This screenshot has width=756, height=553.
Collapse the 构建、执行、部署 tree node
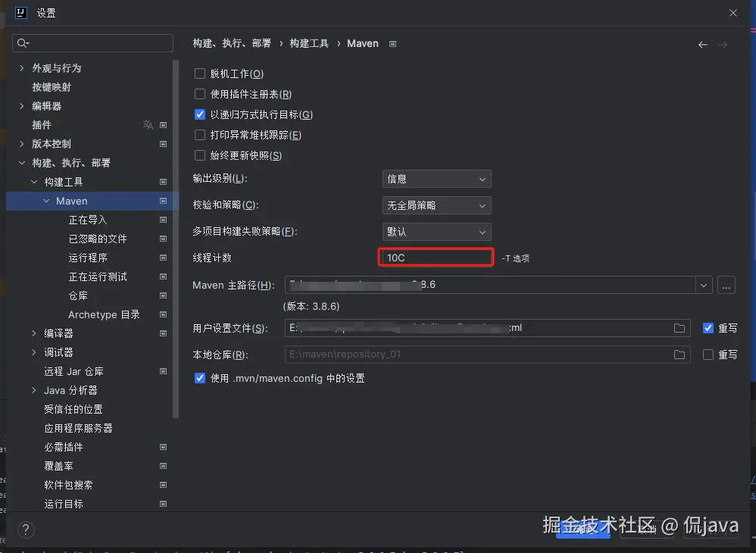pyautogui.click(x=22, y=162)
